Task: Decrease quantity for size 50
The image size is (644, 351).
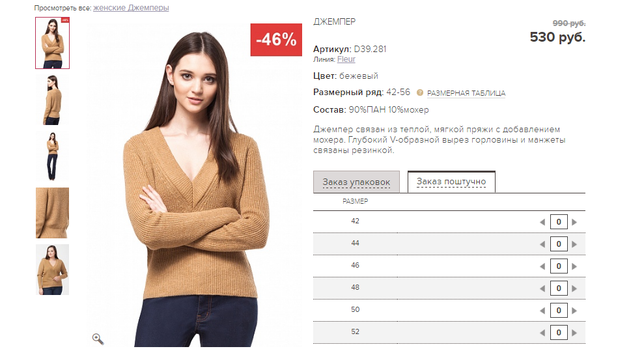Action: coord(542,311)
